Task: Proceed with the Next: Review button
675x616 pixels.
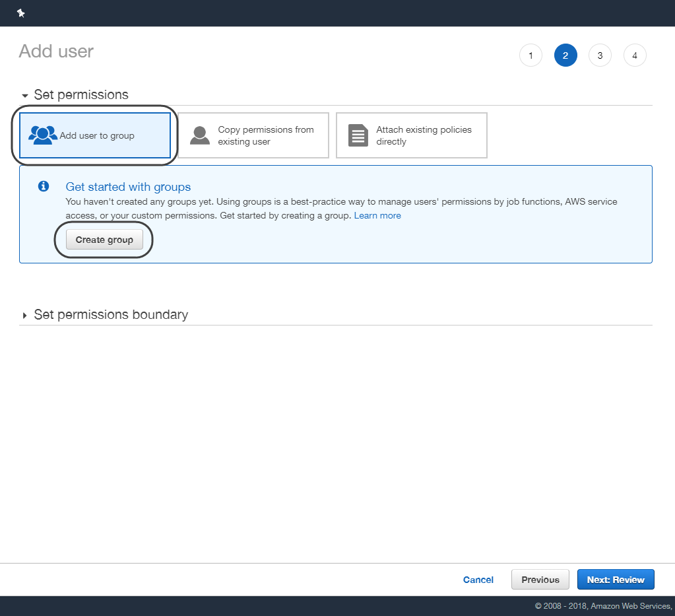Action: pos(616,580)
